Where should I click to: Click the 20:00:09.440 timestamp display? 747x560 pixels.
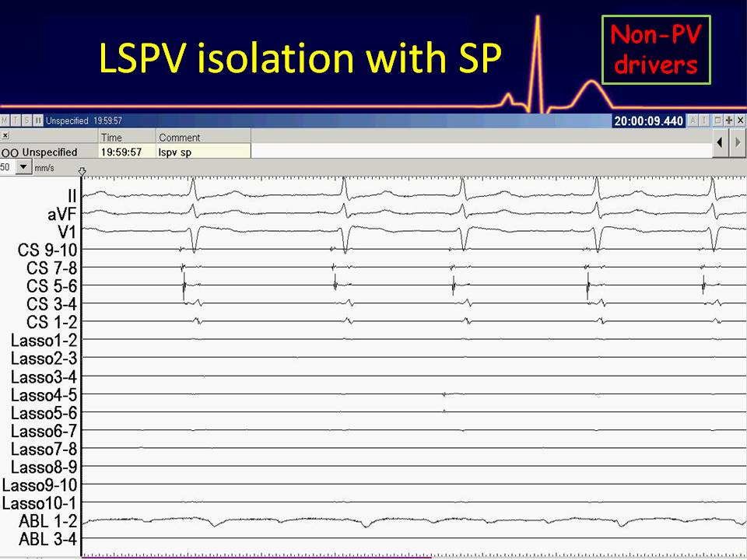(648, 121)
